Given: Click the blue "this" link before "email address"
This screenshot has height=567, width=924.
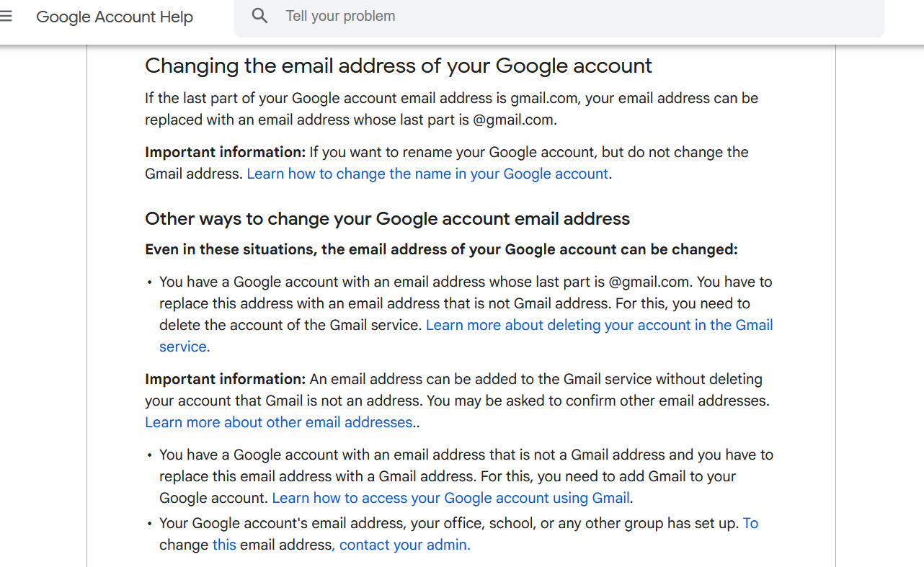Looking at the screenshot, I should tap(224, 545).
